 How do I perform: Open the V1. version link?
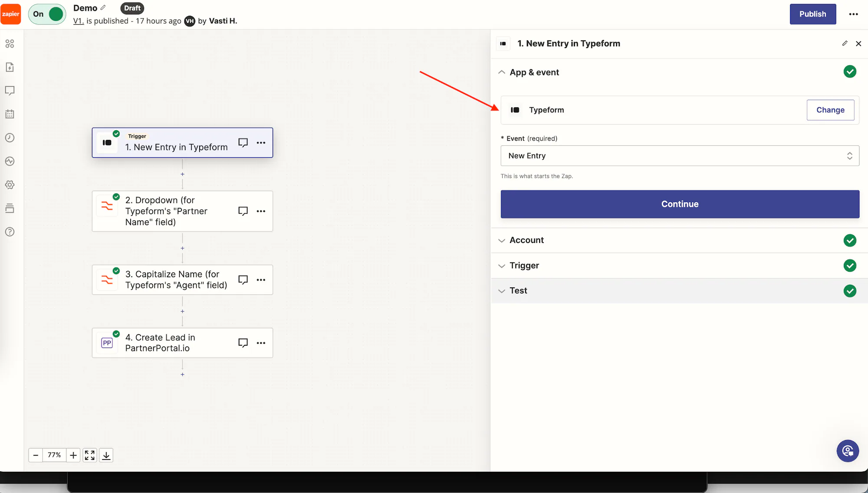tap(78, 21)
